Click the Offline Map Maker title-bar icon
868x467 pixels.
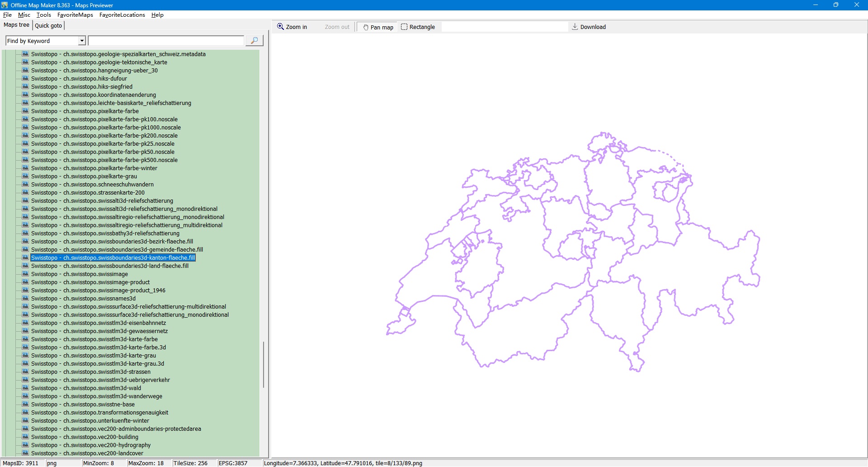pos(5,5)
